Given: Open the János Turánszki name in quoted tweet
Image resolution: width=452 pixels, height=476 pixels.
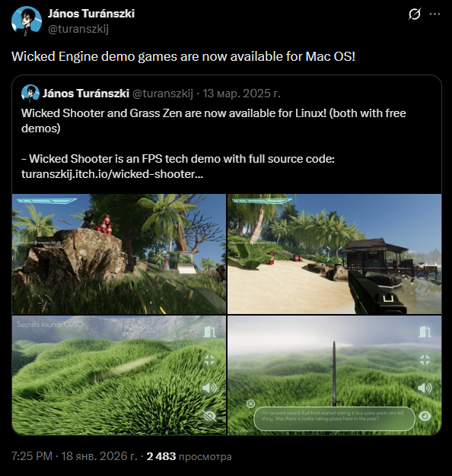Looking at the screenshot, I should [86, 94].
